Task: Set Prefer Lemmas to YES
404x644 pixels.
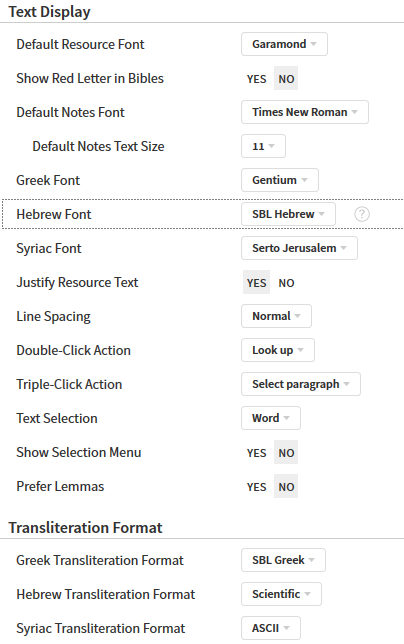Action: point(257,487)
